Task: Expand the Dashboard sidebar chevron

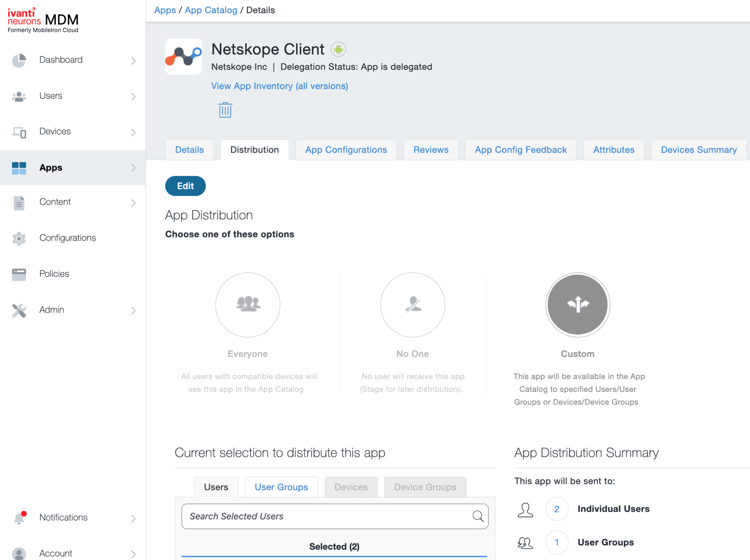Action: tap(133, 60)
